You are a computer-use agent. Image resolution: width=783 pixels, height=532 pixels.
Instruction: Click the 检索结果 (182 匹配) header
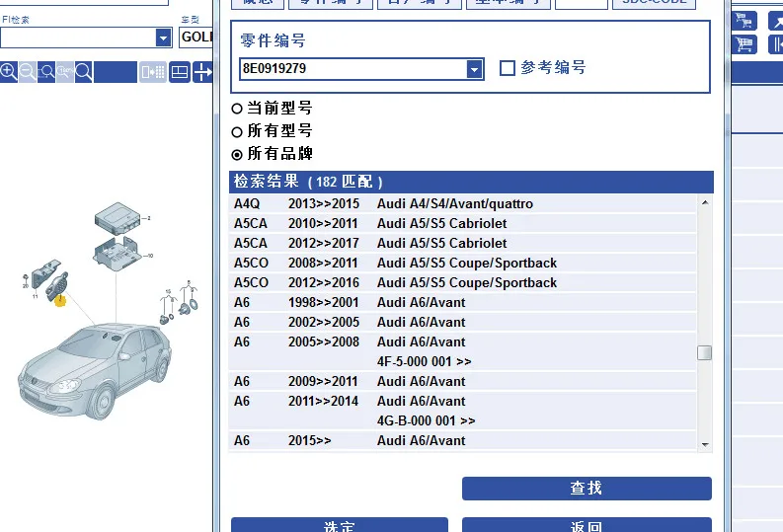(x=471, y=182)
